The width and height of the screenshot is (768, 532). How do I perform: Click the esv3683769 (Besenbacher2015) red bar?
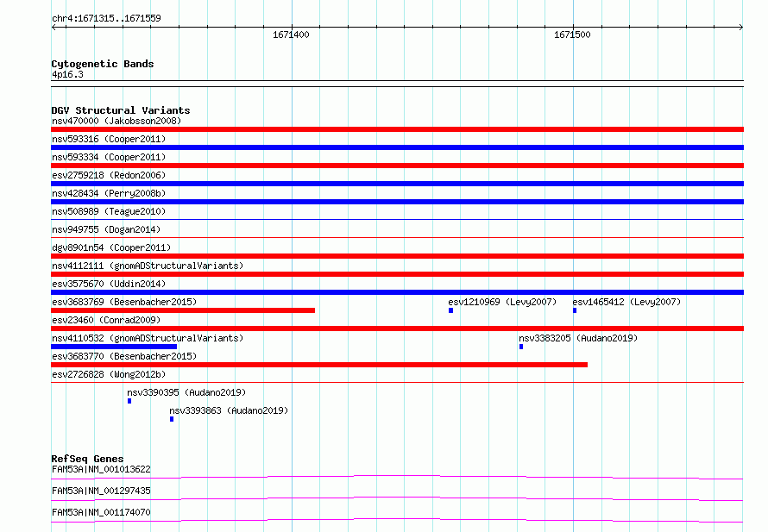tap(183, 310)
